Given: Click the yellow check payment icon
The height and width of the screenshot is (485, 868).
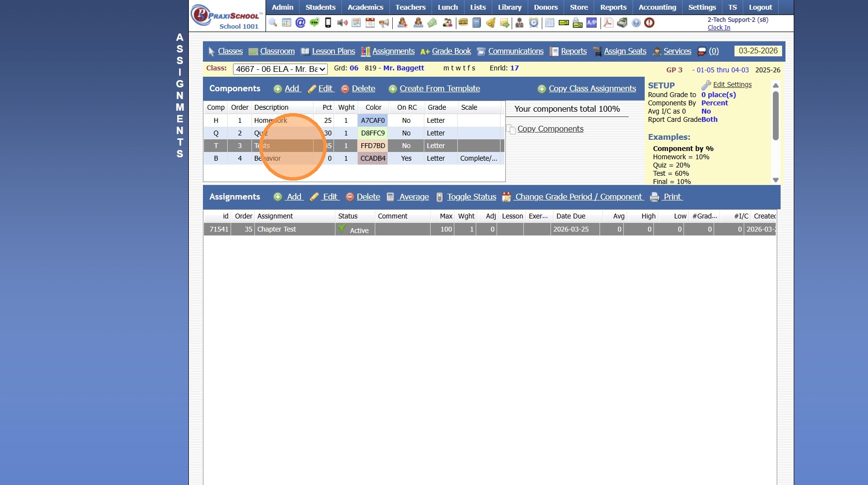Looking at the screenshot, I should pyautogui.click(x=564, y=23).
